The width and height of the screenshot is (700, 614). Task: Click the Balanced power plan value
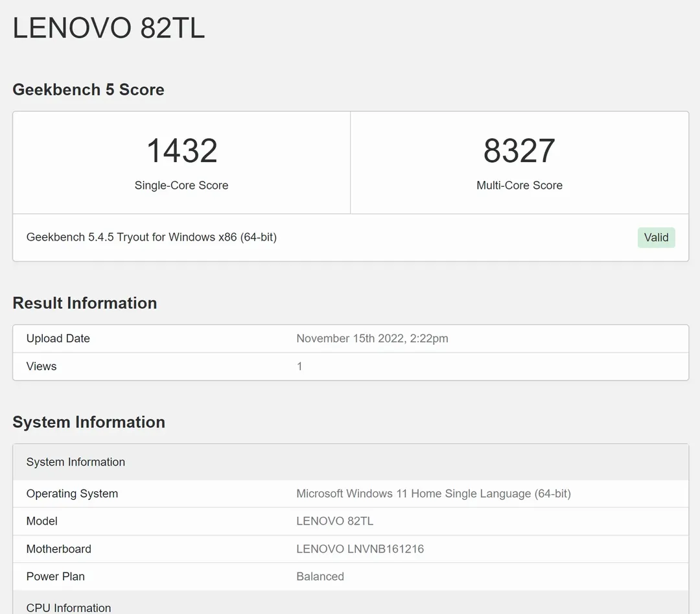[320, 576]
